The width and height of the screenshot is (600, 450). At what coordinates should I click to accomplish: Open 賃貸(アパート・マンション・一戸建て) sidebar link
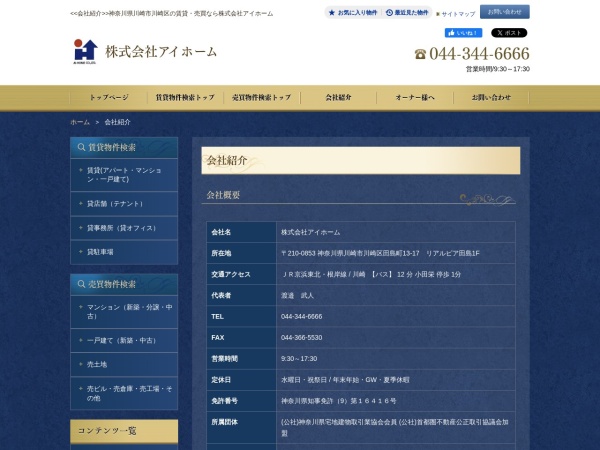pos(124,175)
